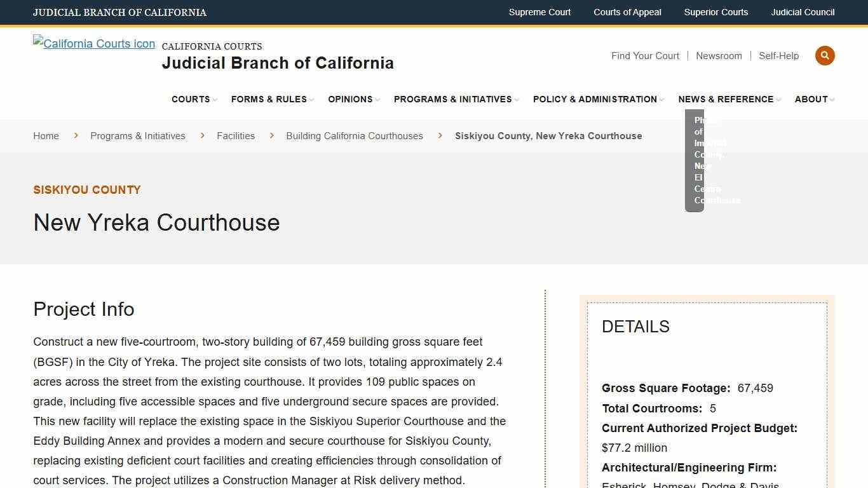Click the Self-Help link

click(x=778, y=56)
